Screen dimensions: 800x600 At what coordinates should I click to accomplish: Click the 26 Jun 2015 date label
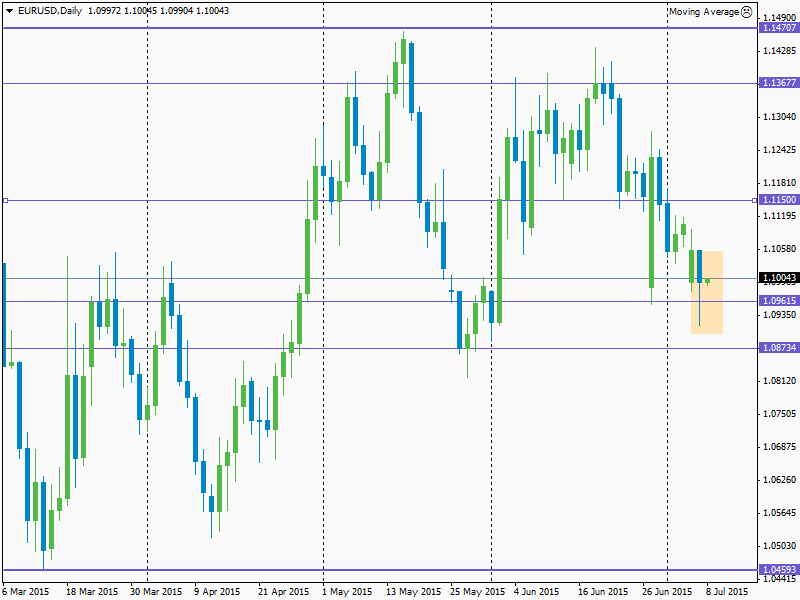click(667, 592)
